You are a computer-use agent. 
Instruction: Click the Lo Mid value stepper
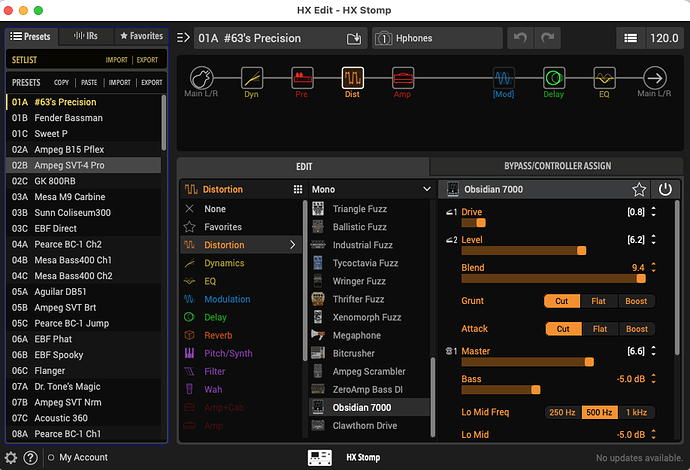653,435
